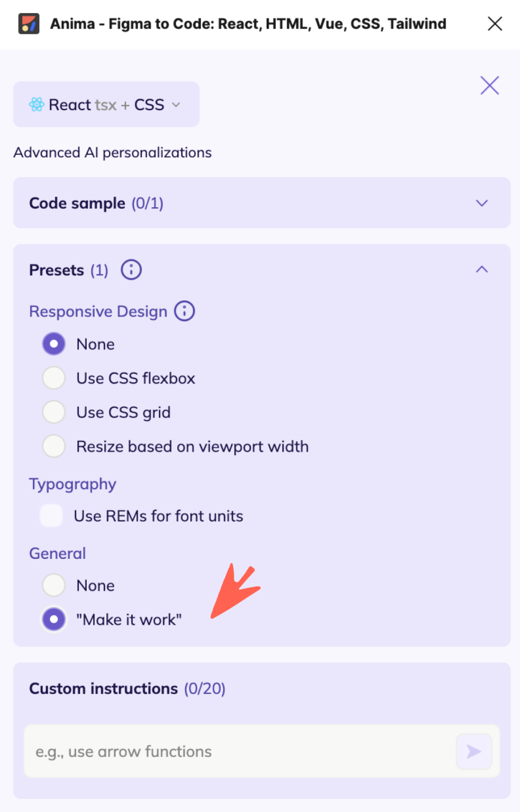Open the React tsx + CSS framework dropdown
Viewport: 520px width, 812px height.
tap(176, 105)
